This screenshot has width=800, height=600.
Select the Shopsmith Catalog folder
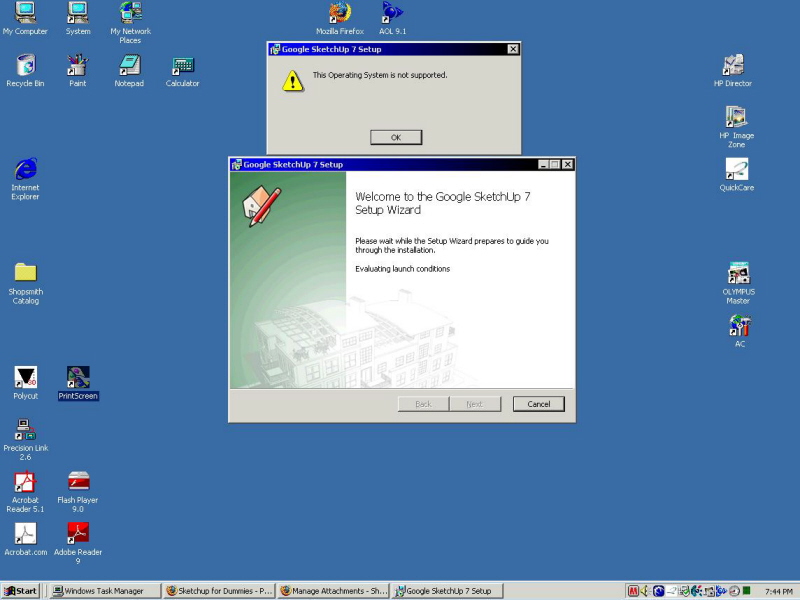[x=26, y=283]
